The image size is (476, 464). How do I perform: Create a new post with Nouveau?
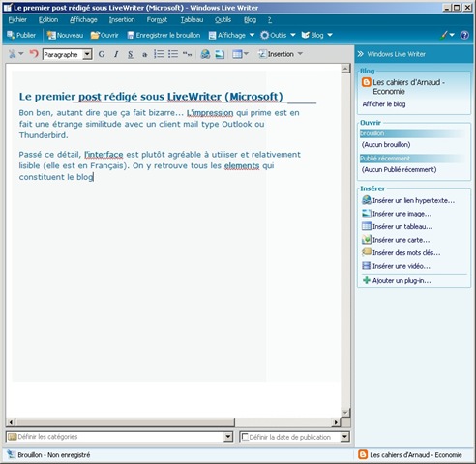pyautogui.click(x=65, y=35)
